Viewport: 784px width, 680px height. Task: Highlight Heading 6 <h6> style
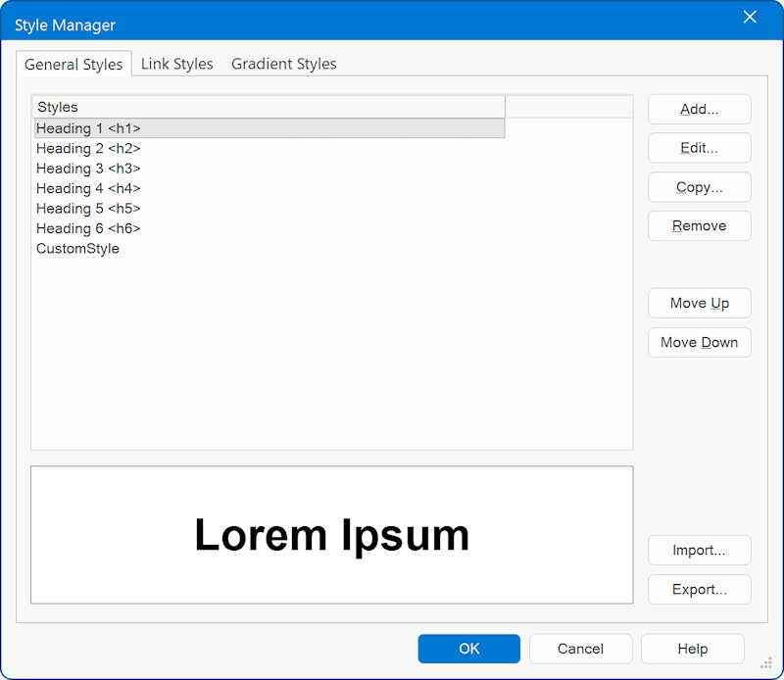(88, 228)
